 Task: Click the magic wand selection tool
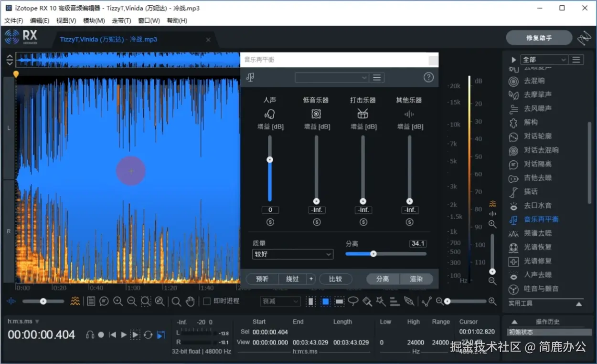coord(381,301)
